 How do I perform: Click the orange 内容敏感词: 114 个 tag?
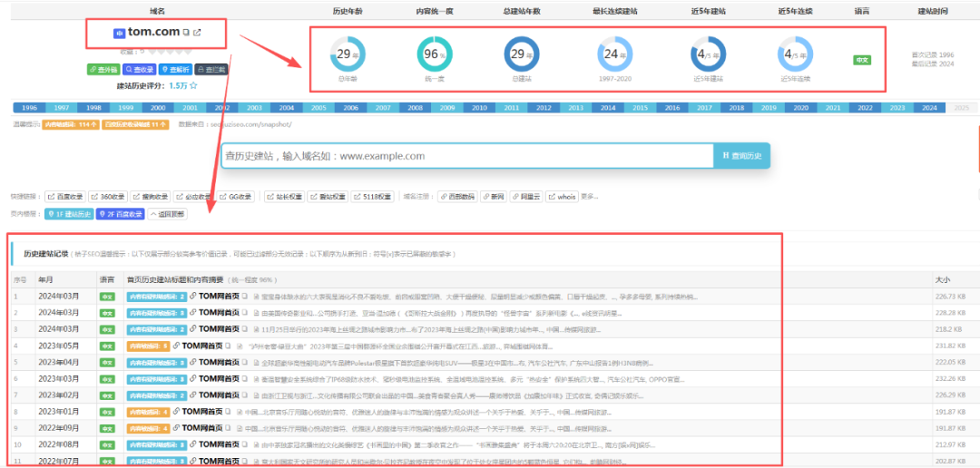click(69, 124)
